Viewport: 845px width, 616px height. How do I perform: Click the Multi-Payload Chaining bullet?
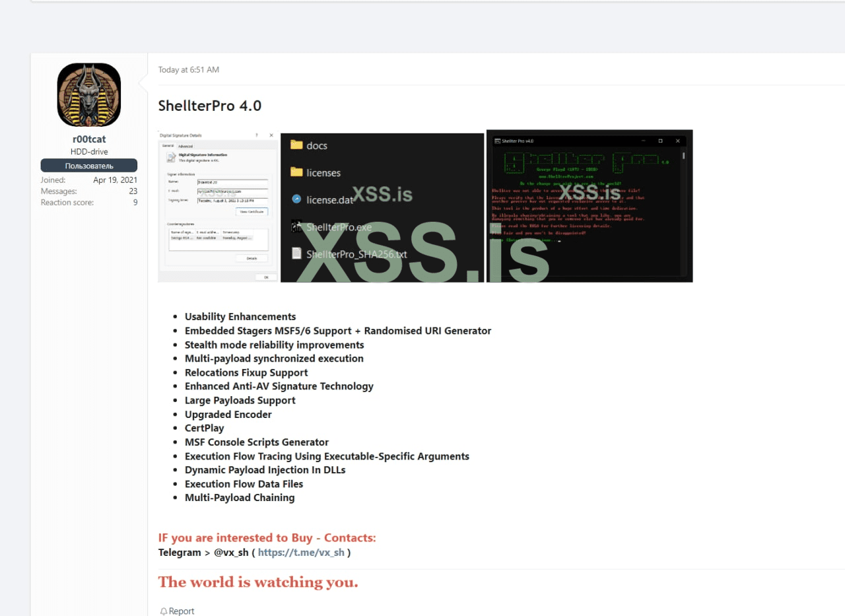[x=240, y=498]
